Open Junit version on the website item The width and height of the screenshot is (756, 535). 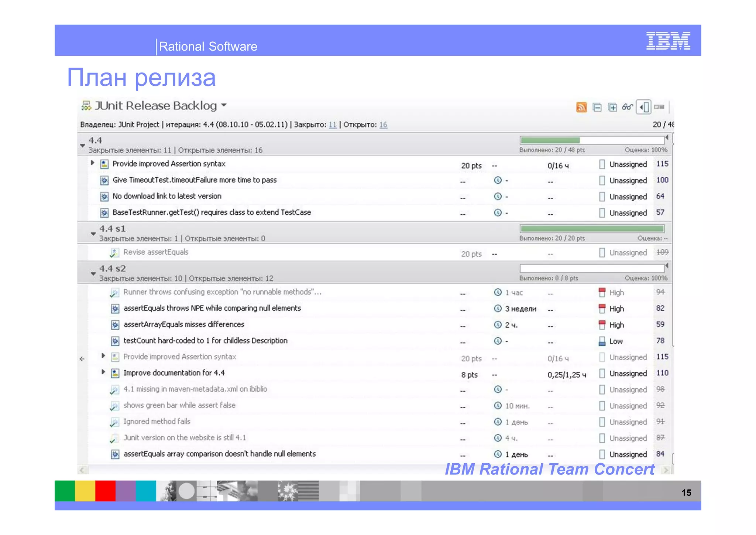185,438
